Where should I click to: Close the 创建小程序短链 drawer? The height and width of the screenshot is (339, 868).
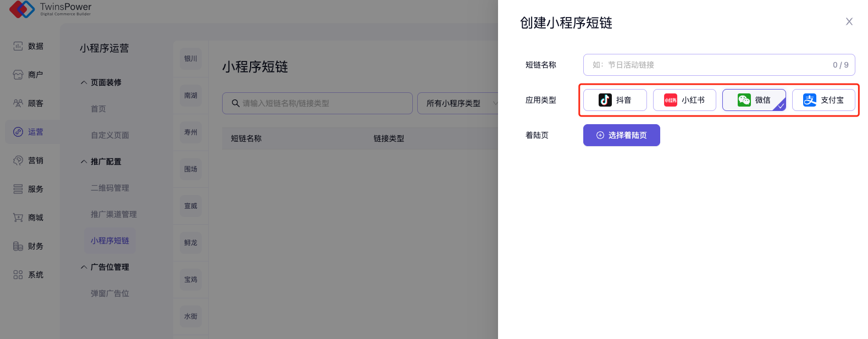click(849, 21)
